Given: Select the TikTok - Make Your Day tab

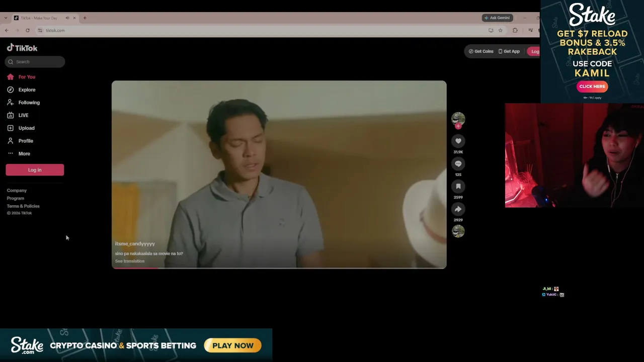Looking at the screenshot, I should 38,18.
